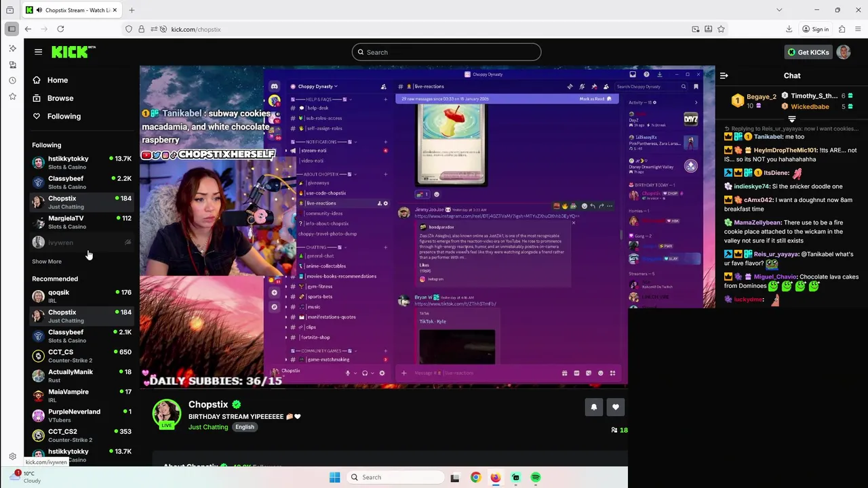Click the site padlock icon
The height and width of the screenshot is (488, 868).
(x=141, y=29)
